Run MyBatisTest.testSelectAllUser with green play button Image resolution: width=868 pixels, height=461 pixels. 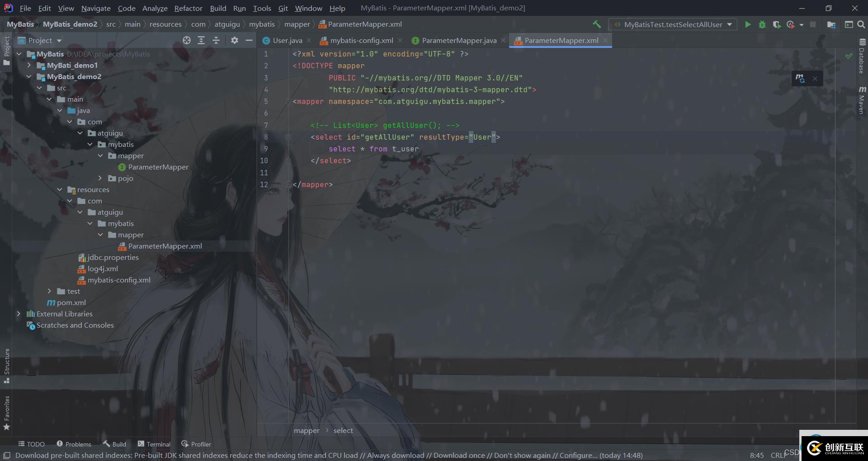tap(748, 24)
